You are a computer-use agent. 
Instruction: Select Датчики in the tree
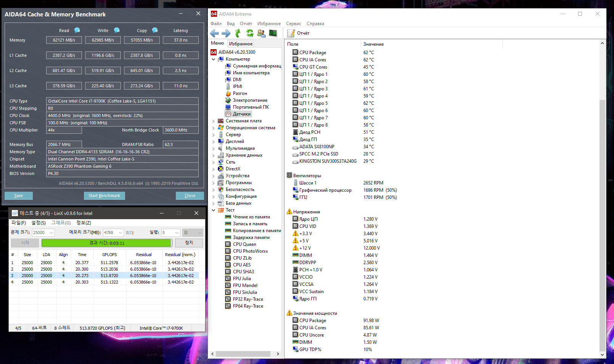pyautogui.click(x=238, y=114)
